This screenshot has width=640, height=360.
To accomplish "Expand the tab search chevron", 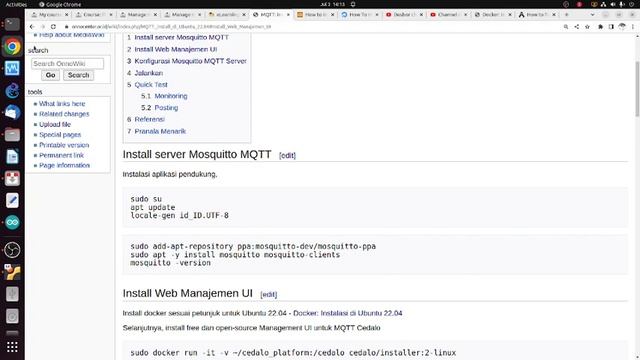I will 592,15.
